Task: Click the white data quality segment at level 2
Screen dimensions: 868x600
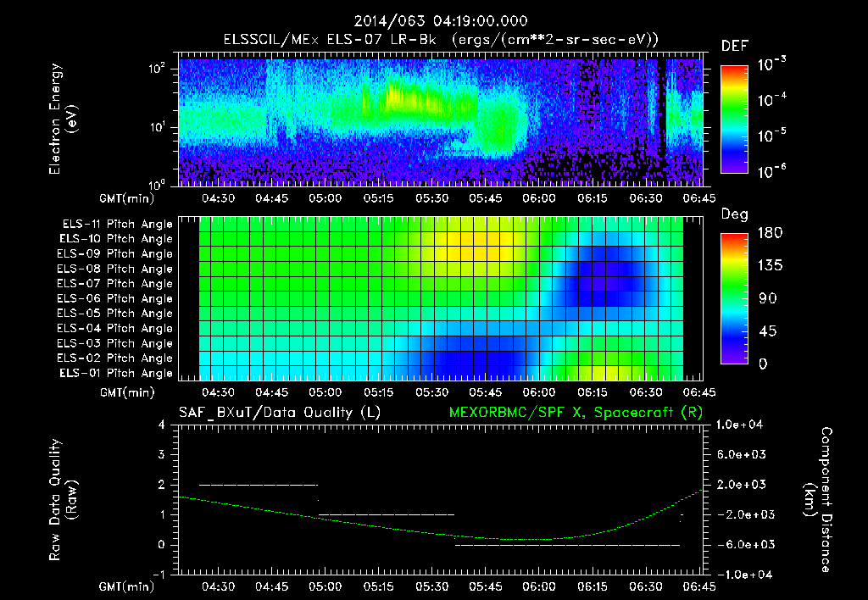Action: tap(259, 485)
